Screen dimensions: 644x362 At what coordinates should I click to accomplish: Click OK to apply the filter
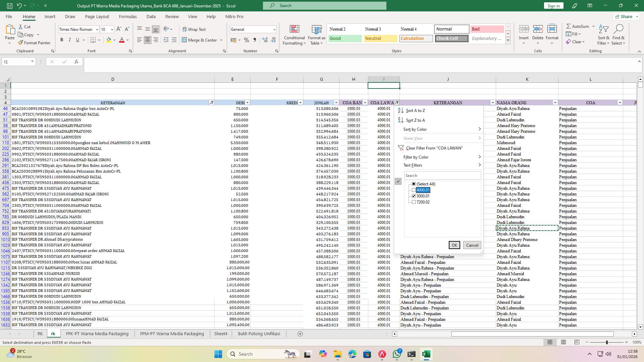click(454, 245)
